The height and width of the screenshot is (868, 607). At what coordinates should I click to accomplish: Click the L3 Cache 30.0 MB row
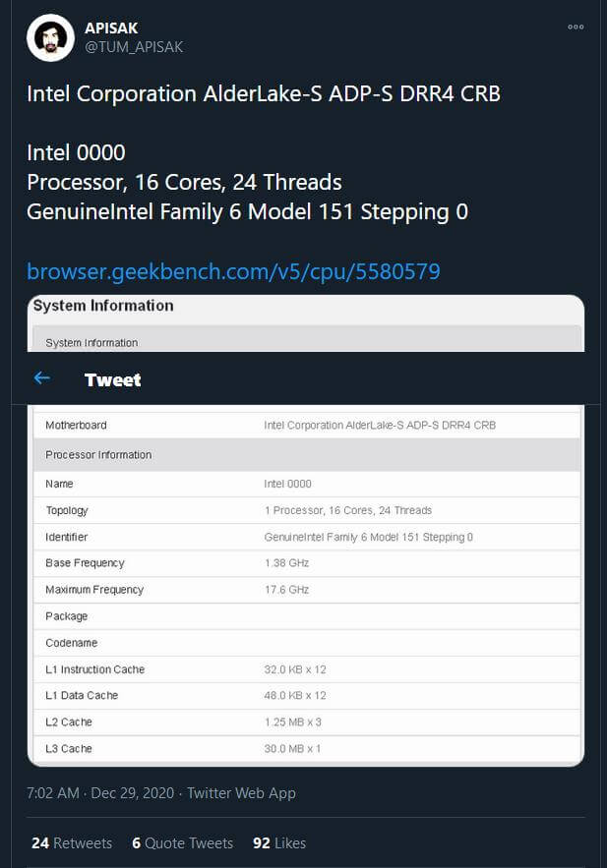click(x=305, y=748)
